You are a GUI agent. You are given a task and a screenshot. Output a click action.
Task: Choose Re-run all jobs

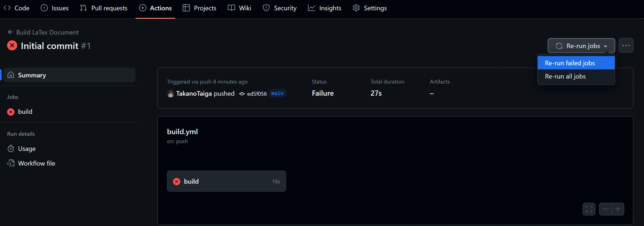(576, 76)
